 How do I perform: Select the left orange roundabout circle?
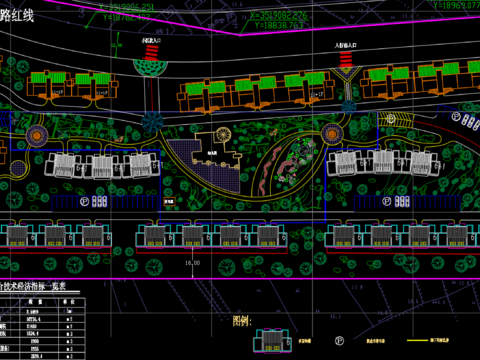click(x=37, y=136)
